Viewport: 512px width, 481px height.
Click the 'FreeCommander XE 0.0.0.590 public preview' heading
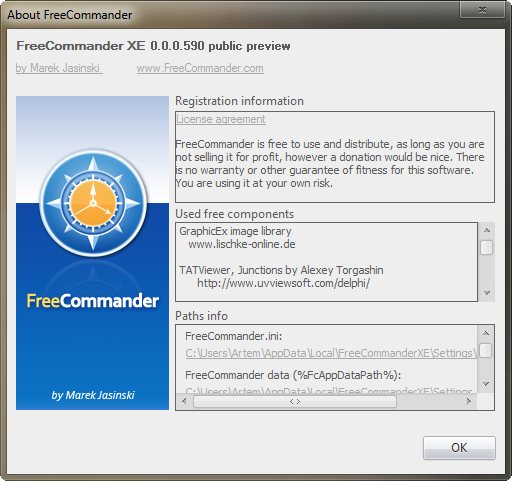153,46
